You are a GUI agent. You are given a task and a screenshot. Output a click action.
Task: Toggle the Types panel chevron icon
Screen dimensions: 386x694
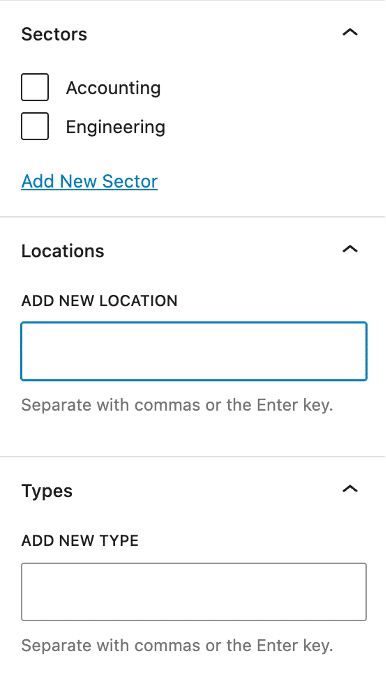350,489
